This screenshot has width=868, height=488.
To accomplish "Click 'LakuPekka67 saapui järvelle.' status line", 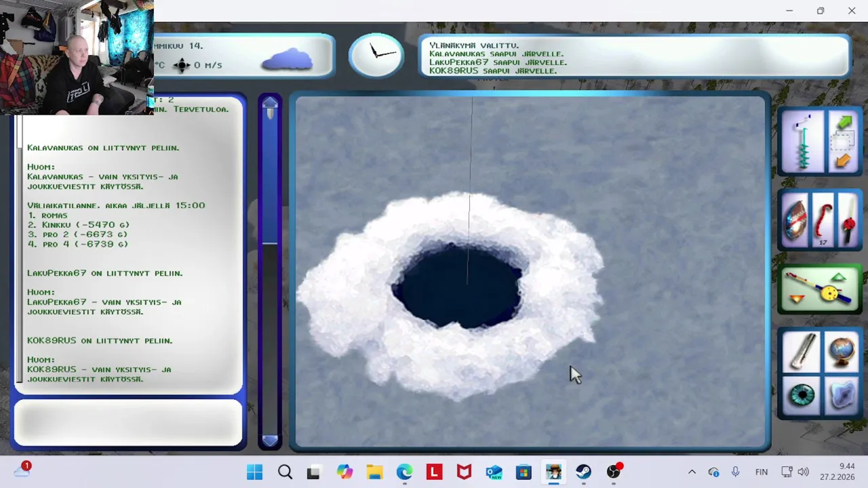I will [498, 62].
